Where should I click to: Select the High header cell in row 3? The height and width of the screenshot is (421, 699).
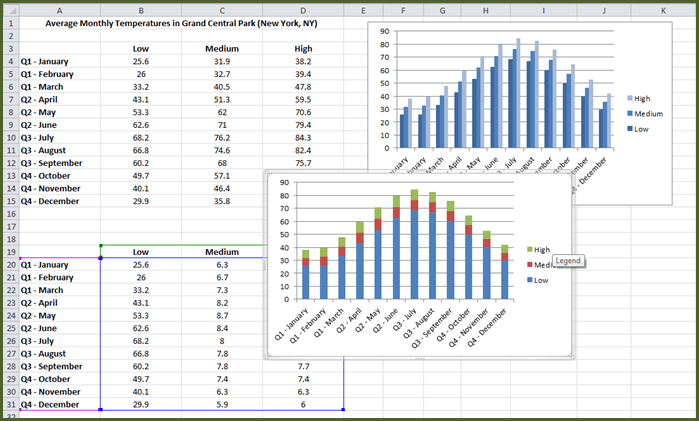coord(302,48)
